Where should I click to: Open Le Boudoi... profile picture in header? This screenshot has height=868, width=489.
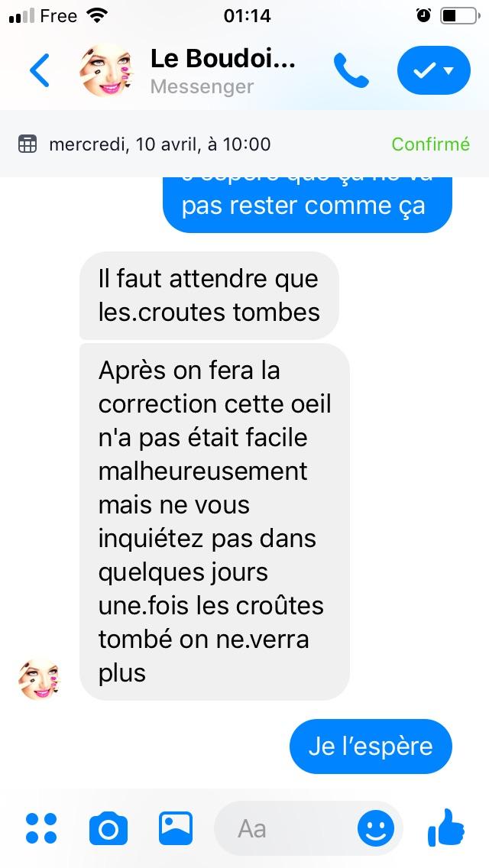coord(105,70)
